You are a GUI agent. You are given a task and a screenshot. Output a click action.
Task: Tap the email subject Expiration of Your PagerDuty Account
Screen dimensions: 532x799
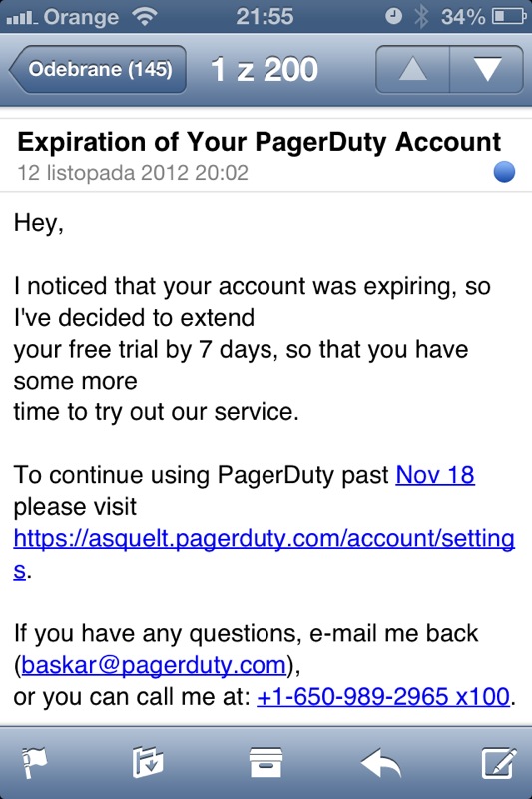click(x=260, y=142)
